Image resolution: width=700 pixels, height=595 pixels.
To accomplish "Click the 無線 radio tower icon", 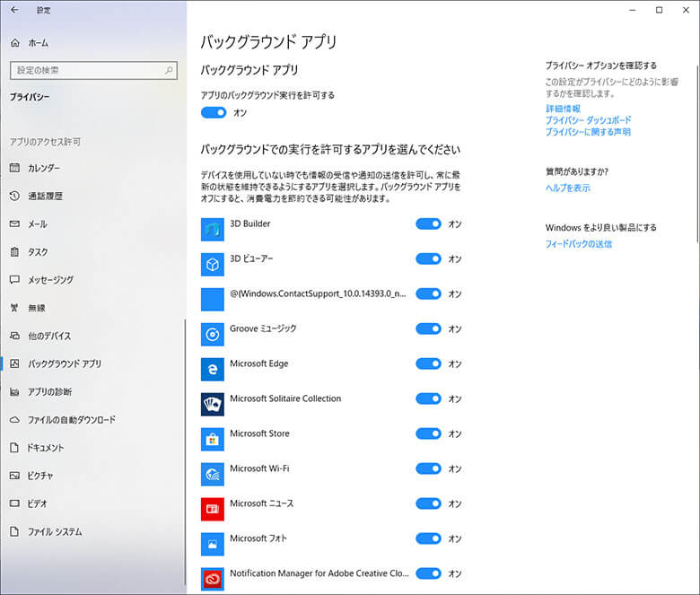I will pyautogui.click(x=14, y=308).
